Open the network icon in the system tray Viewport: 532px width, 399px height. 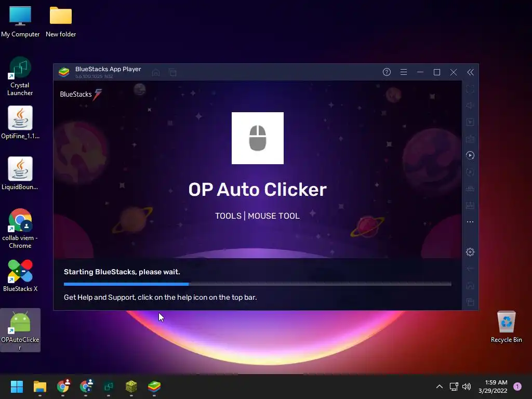[x=454, y=387]
